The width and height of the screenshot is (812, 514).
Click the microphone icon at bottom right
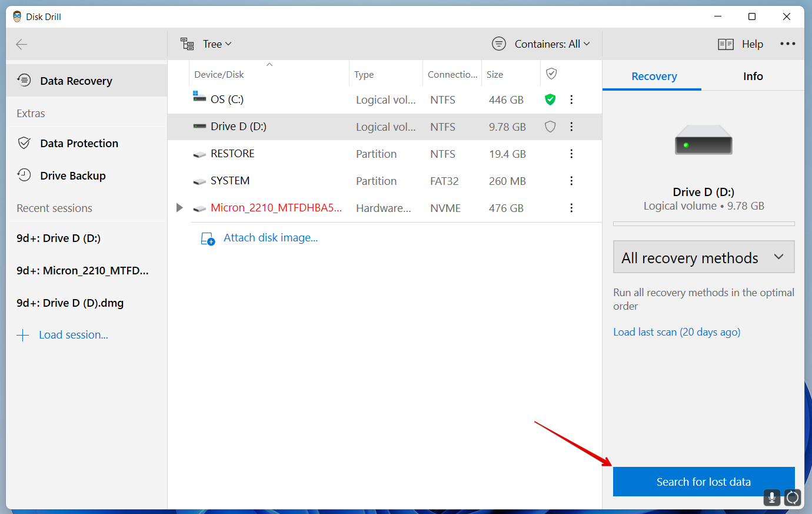click(772, 498)
